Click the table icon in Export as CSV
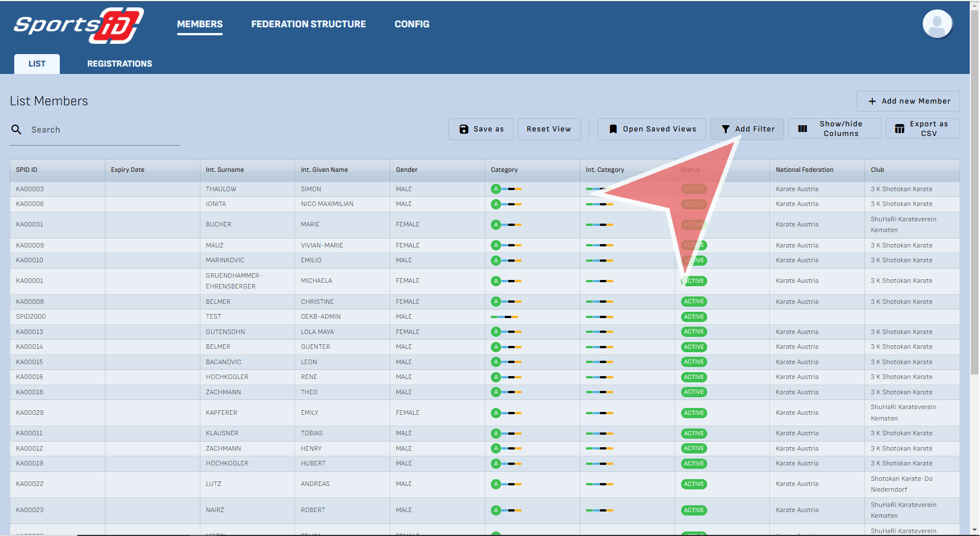Image resolution: width=980 pixels, height=536 pixels. (899, 129)
